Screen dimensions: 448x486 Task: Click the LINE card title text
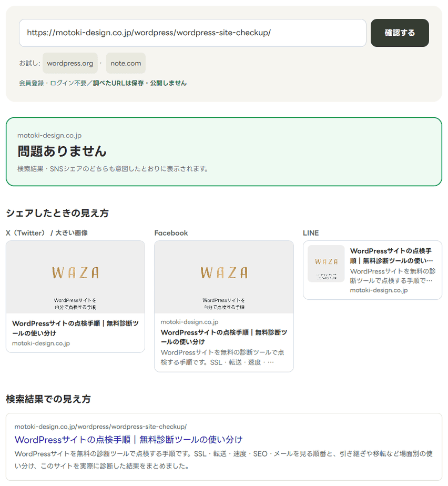click(x=392, y=256)
